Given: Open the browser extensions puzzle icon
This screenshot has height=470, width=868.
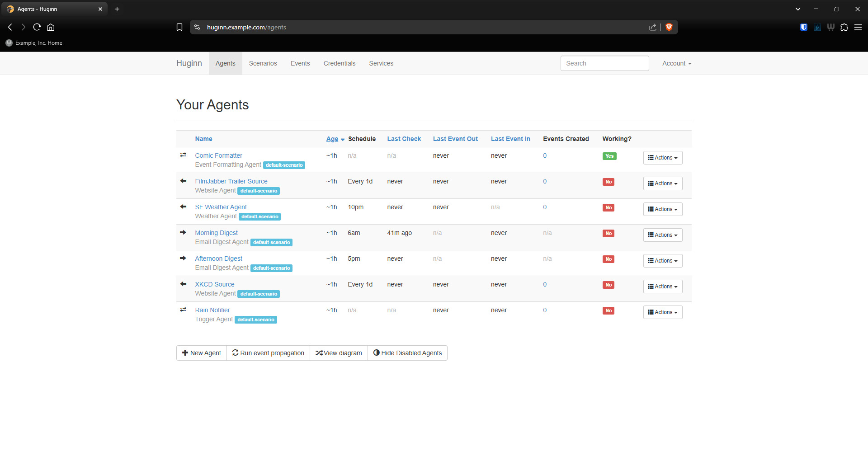Looking at the screenshot, I should tap(844, 27).
